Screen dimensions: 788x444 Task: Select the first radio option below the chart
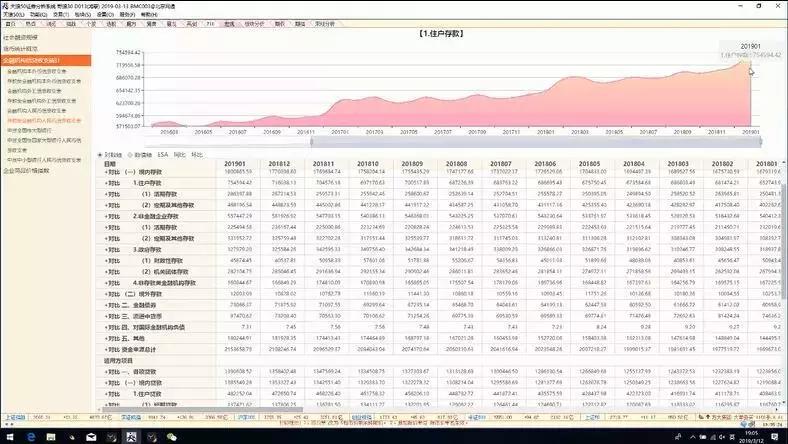point(100,155)
